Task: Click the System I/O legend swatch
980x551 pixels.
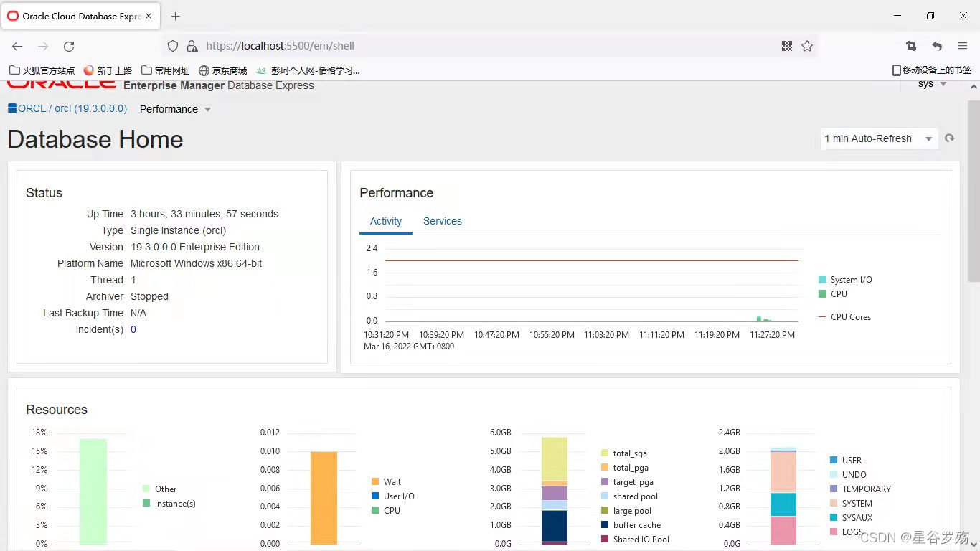Action: (x=822, y=280)
